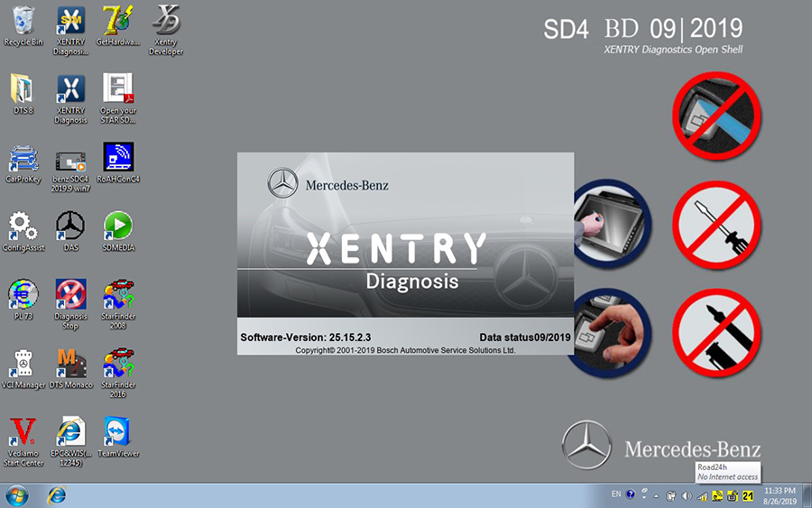Launch DTS Monaco from the desktop
812x508 pixels.
[70, 363]
